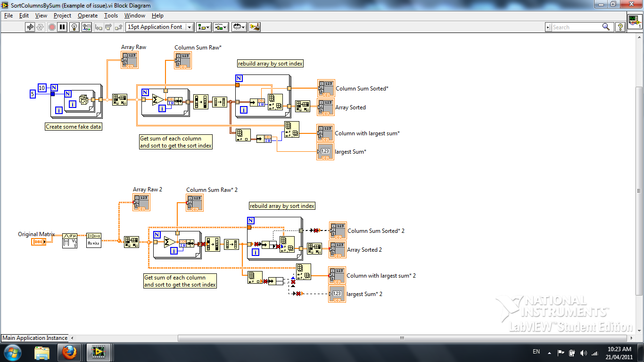This screenshot has width=644, height=362.
Task: Open Windows Explorer from taskbar
Action: 42,353
